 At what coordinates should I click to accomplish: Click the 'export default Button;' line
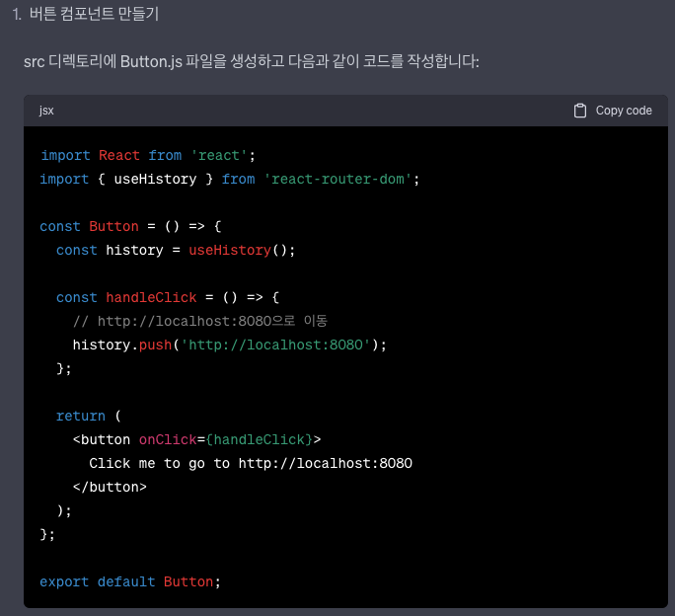pyautogui.click(x=130, y=581)
